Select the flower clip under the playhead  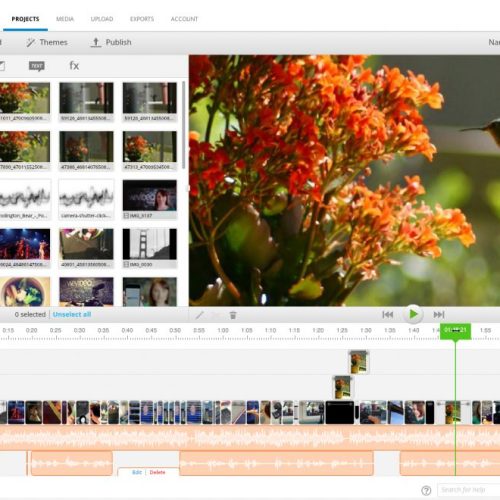[453, 412]
